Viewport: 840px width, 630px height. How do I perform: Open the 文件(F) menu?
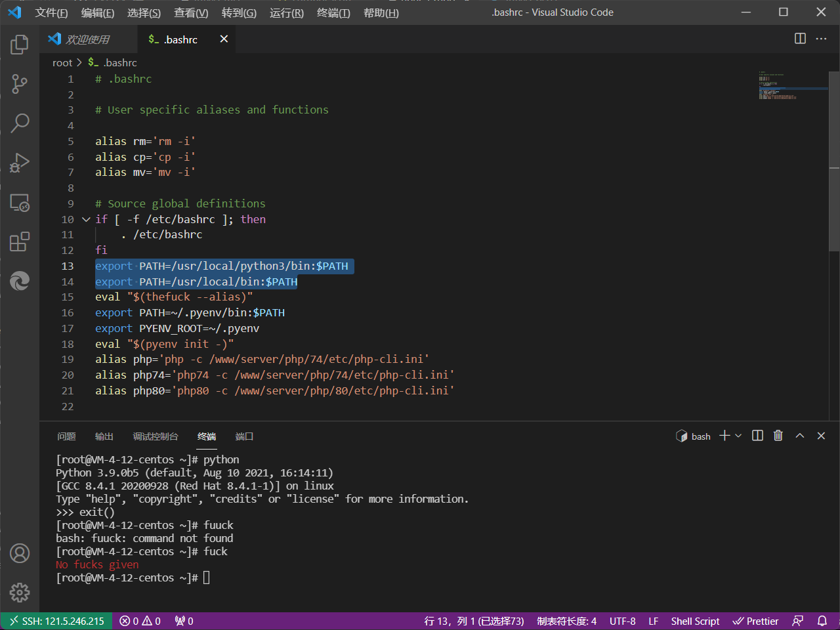[x=51, y=13]
